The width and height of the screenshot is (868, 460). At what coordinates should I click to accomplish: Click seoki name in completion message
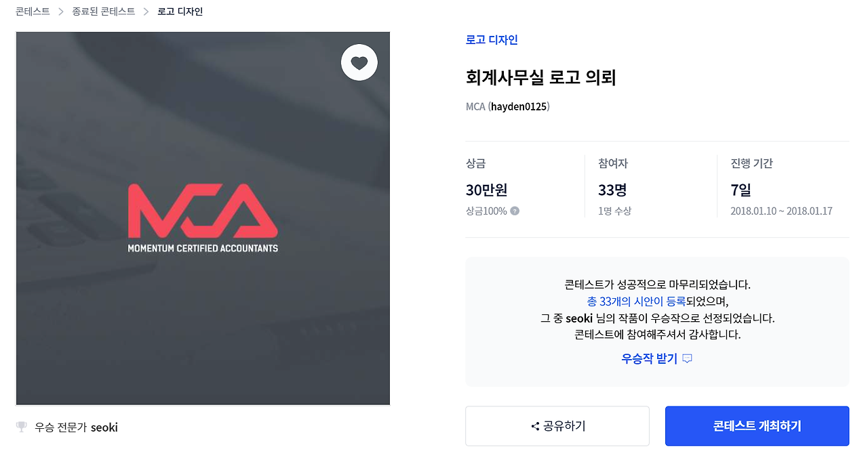[x=580, y=318]
